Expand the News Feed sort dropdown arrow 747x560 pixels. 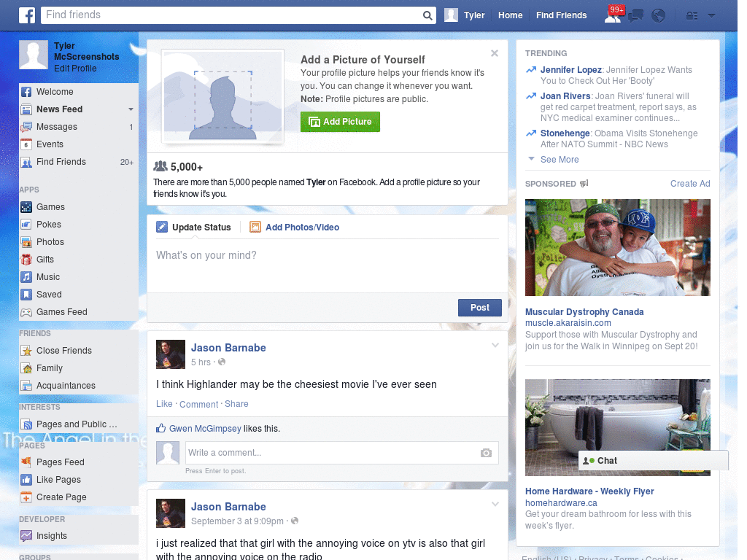tap(131, 109)
